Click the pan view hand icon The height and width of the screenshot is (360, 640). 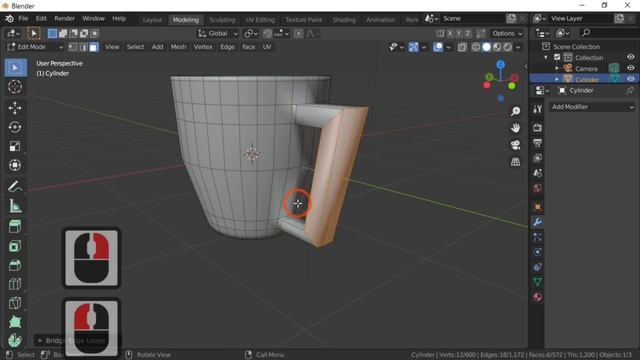[x=516, y=128]
